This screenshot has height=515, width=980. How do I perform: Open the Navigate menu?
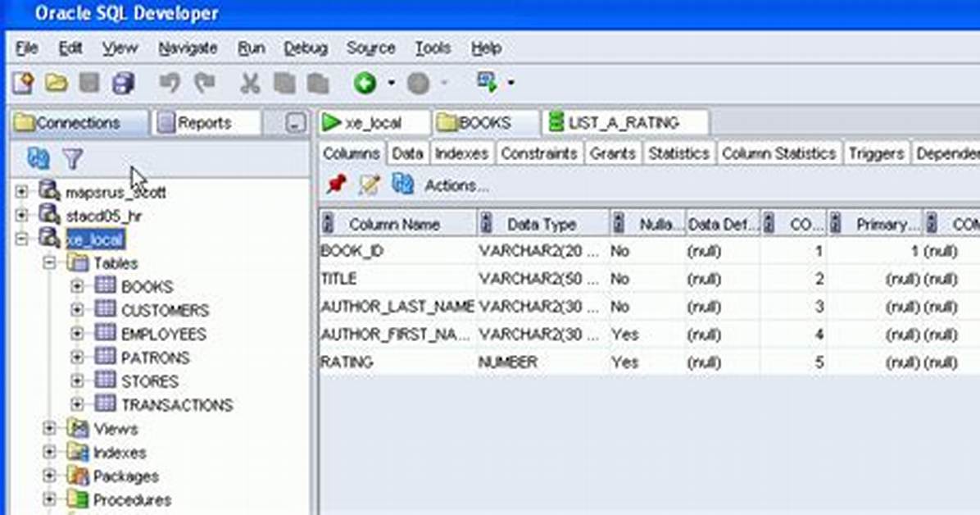pyautogui.click(x=188, y=48)
